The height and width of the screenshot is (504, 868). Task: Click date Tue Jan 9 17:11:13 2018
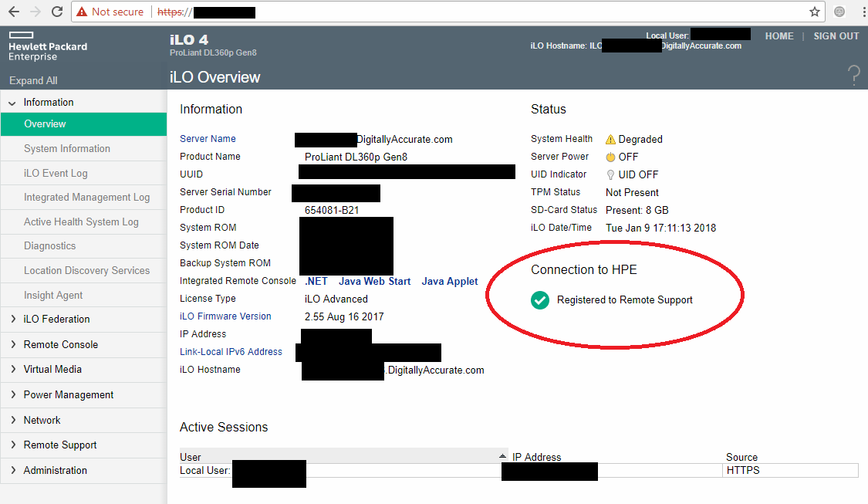click(661, 228)
